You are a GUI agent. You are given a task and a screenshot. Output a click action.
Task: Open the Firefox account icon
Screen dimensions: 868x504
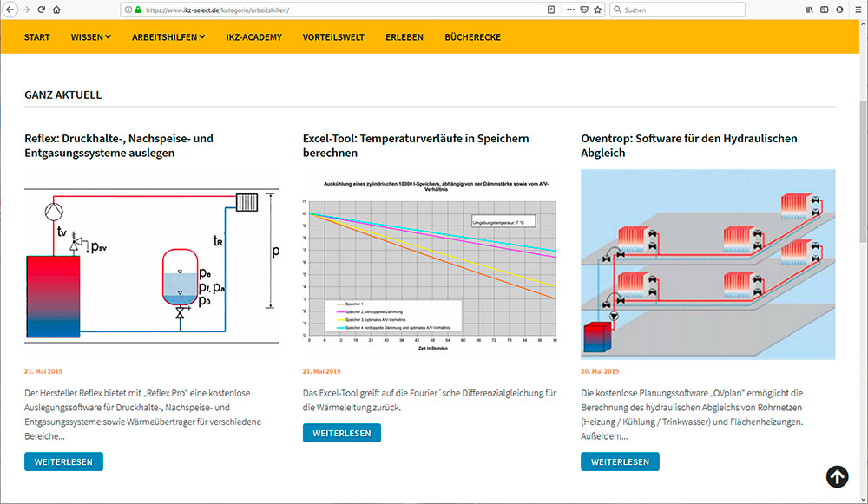tap(839, 10)
